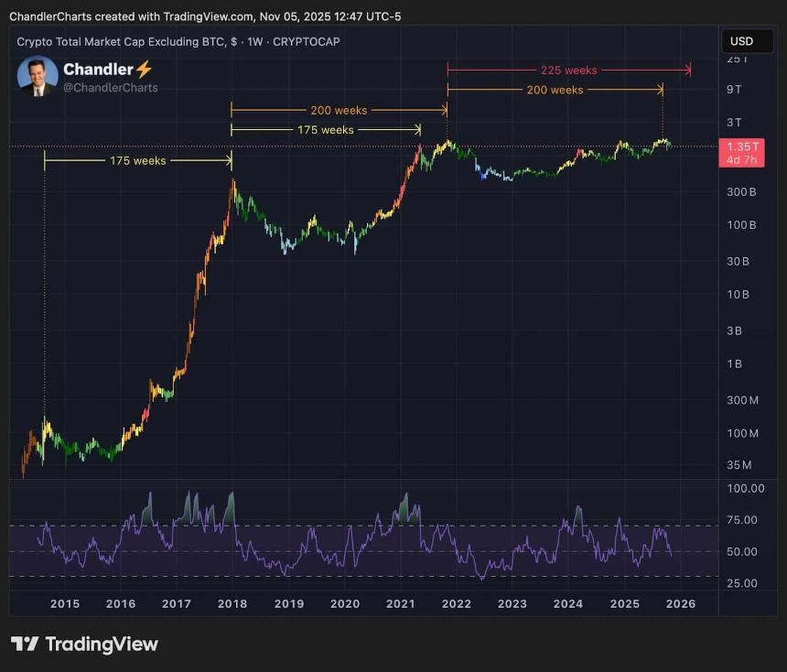Open the @ChandlerCharts handle
This screenshot has height=672, width=787.
pyautogui.click(x=110, y=88)
